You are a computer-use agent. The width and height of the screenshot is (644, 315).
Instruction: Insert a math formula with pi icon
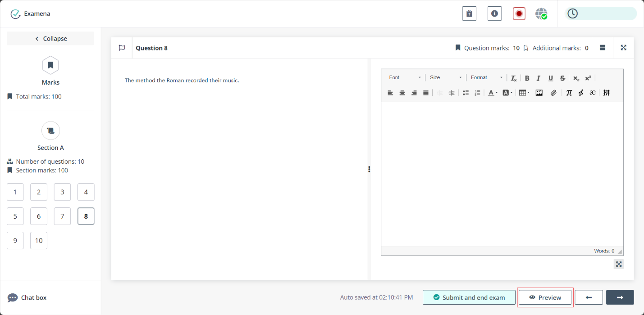click(569, 93)
